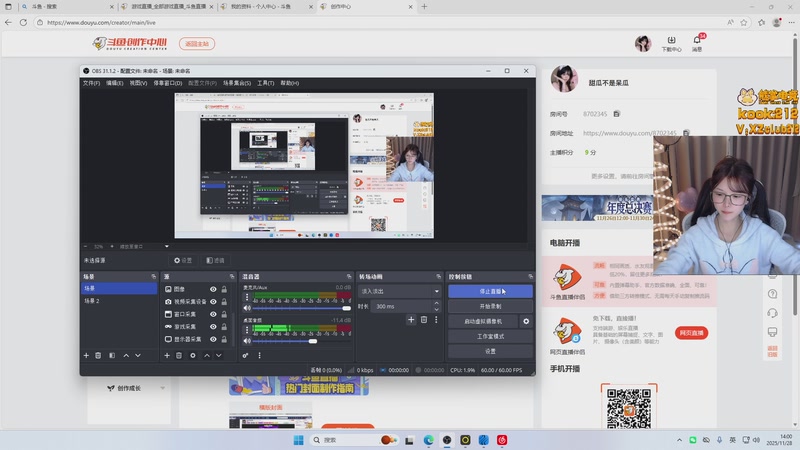Move scene up with Scenes panel arrow
The width and height of the screenshot is (800, 450).
pyautogui.click(x=126, y=355)
